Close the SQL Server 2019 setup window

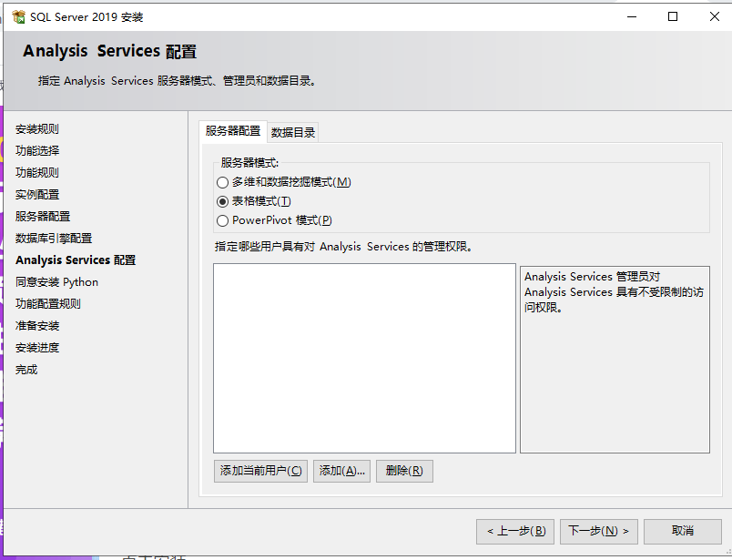(x=715, y=16)
